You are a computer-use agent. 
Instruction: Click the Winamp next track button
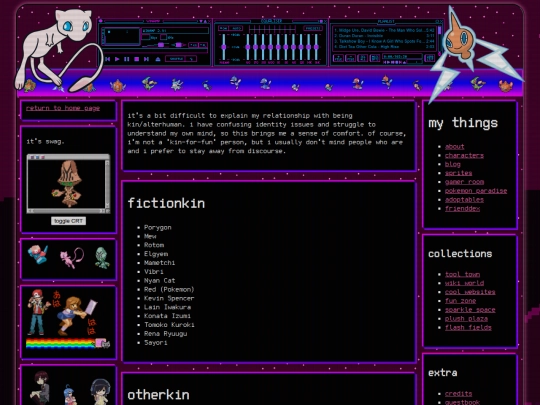[146, 59]
